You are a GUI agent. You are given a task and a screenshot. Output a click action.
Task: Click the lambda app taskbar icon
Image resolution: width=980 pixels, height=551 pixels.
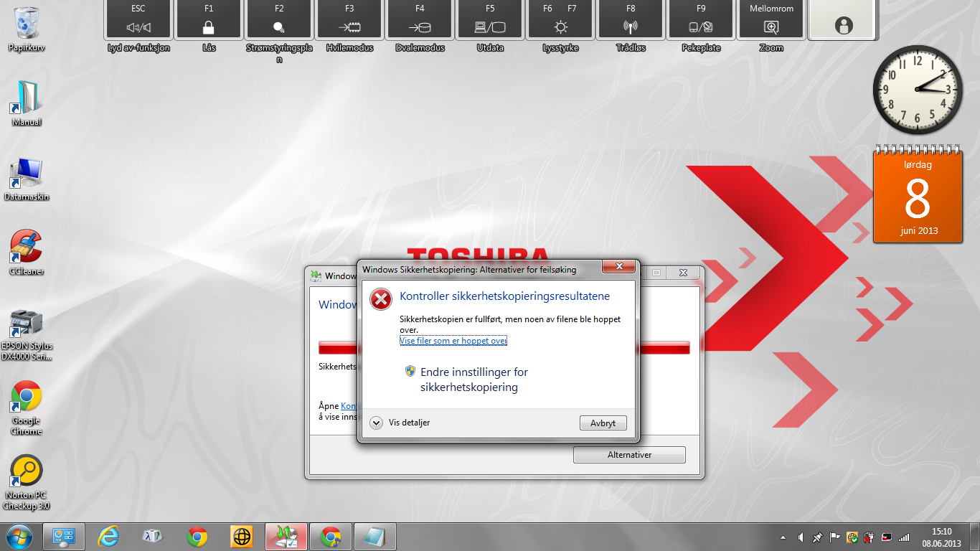(x=153, y=537)
